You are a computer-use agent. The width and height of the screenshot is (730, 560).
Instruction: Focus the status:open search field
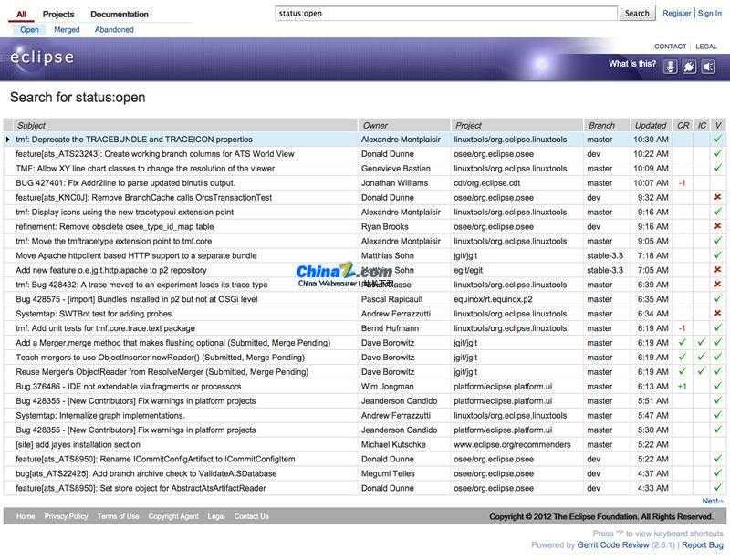[x=446, y=14]
